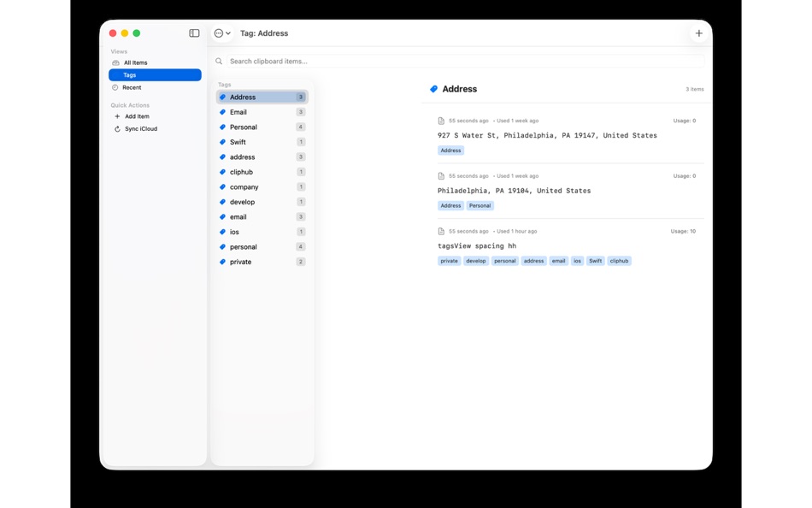Click the tray icon next to All Items
This screenshot has height=508, width=812.
(x=115, y=62)
